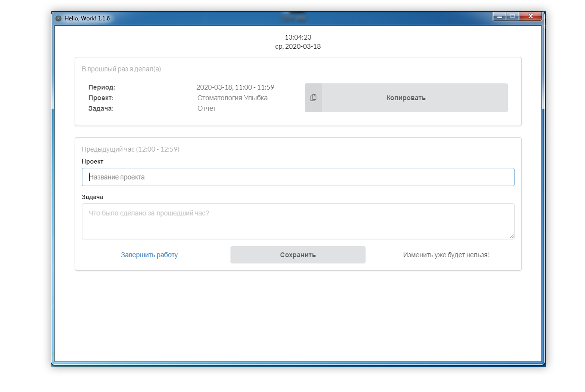Image resolution: width=585 pixels, height=392 pixels.
Task: Click the Проект label above the name field
Action: click(x=93, y=161)
